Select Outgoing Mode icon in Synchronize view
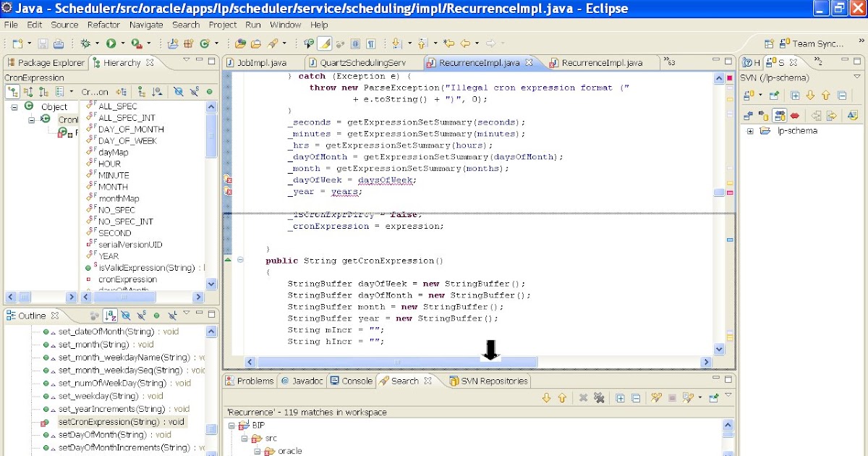The width and height of the screenshot is (868, 456). (x=764, y=115)
